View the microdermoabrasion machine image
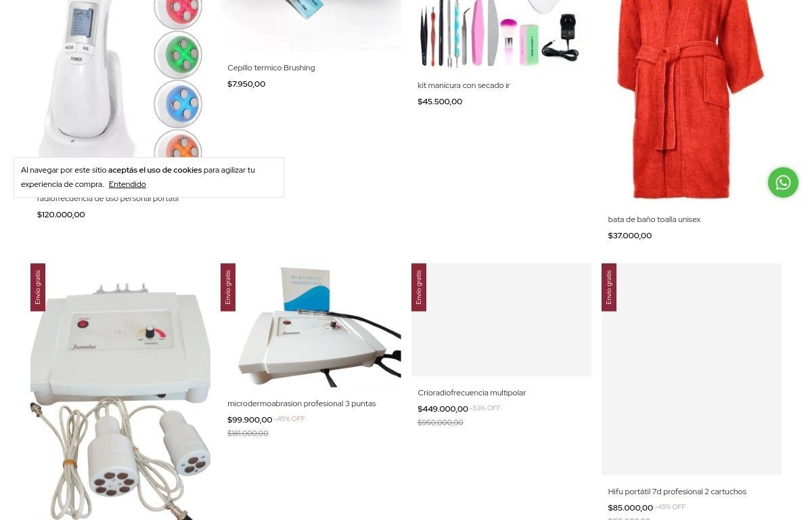The width and height of the screenshot is (812, 520). click(311, 325)
